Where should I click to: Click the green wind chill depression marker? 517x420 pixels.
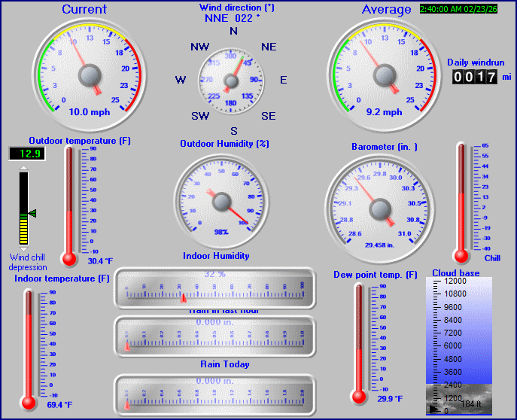(32, 214)
